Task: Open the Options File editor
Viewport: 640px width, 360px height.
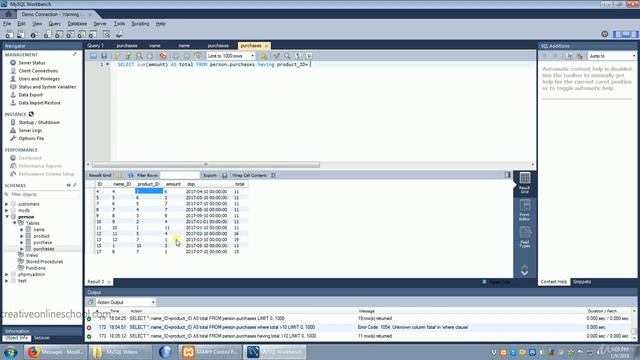Action: (x=31, y=138)
